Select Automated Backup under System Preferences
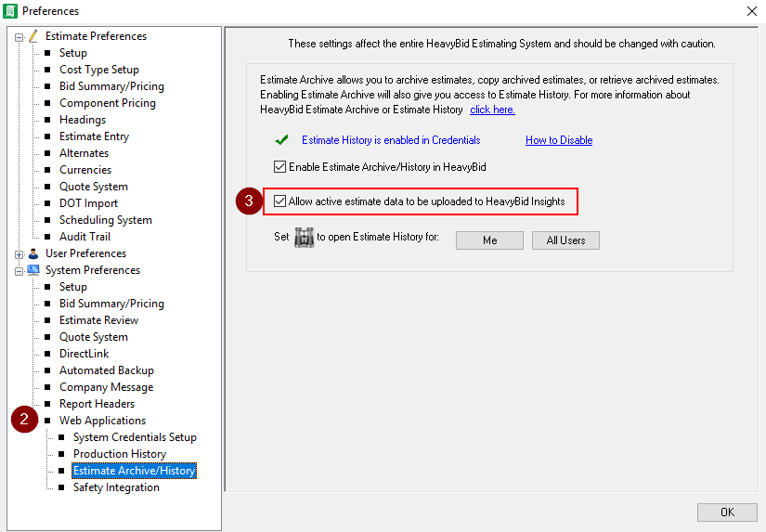Screen dimensions: 766x532 pos(106,370)
